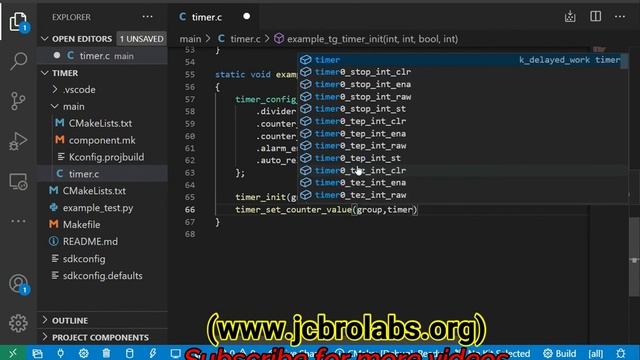Click the main breadcrumb segment
640x360 pixels.
point(190,39)
